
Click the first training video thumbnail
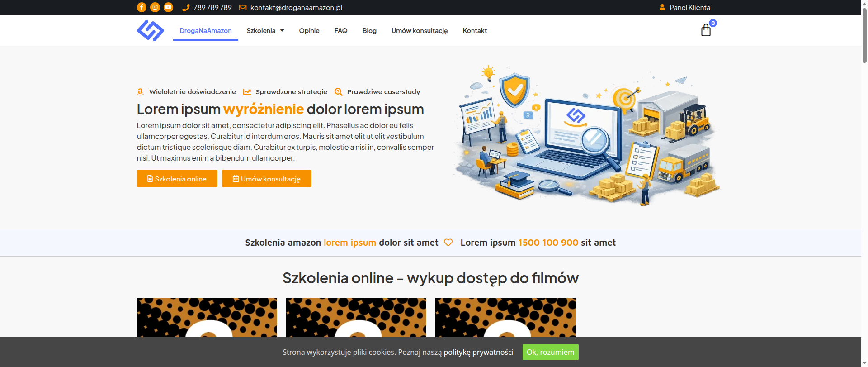point(207,318)
